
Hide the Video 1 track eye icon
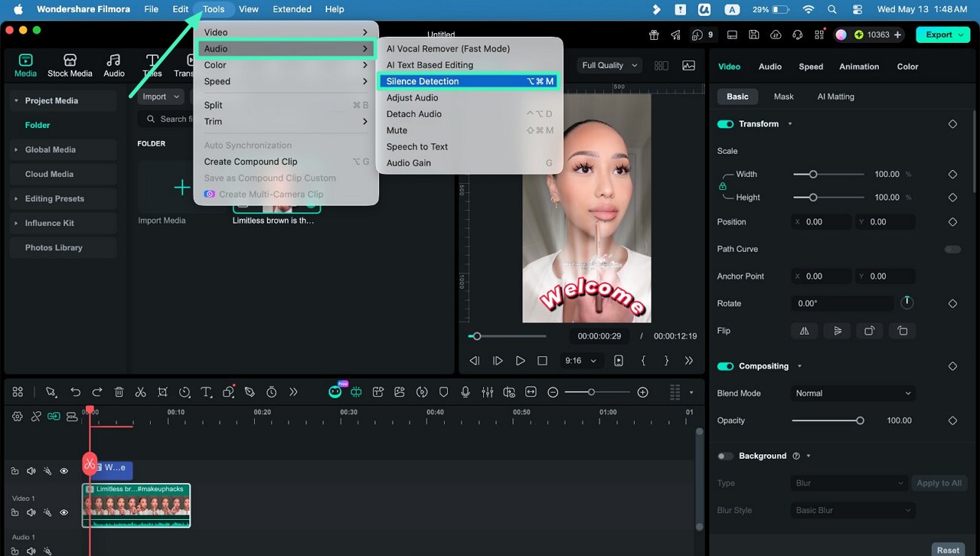point(64,512)
